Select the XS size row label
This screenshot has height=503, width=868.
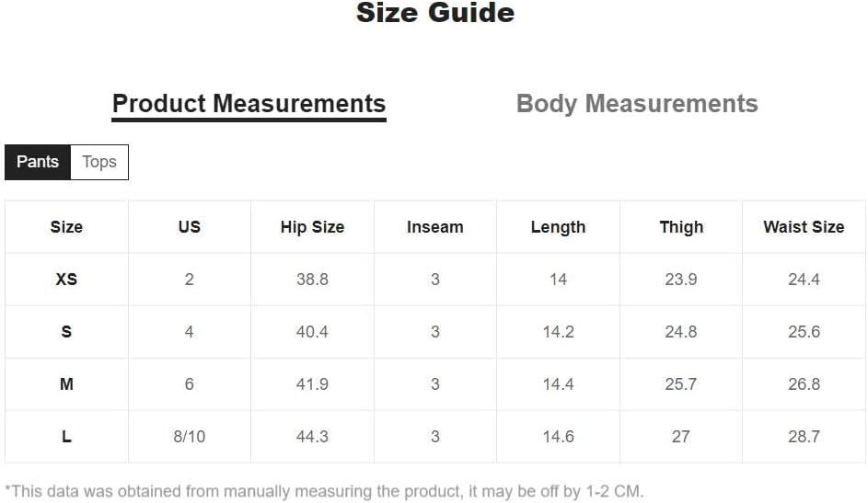click(66, 280)
